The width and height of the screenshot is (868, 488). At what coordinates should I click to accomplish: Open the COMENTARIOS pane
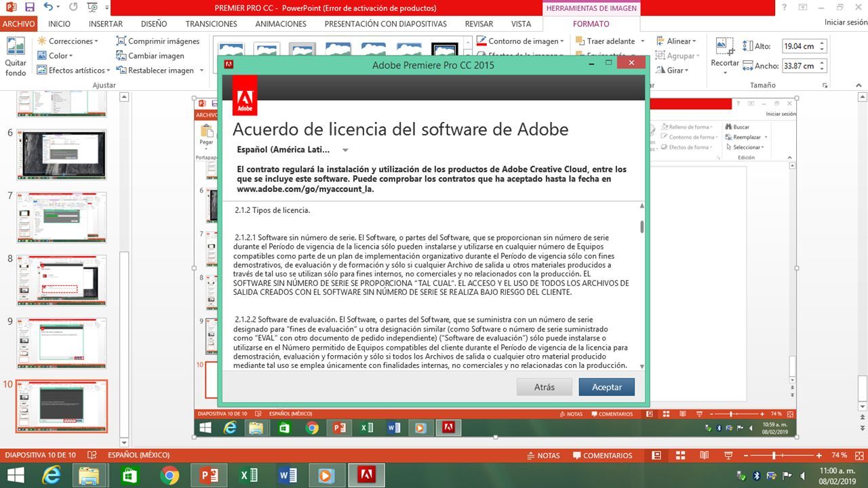pos(601,455)
